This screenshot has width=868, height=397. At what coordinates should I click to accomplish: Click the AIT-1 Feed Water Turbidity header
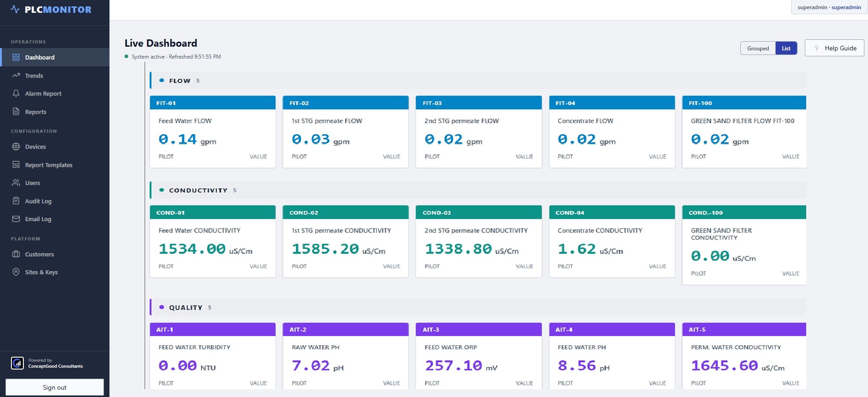coord(213,330)
